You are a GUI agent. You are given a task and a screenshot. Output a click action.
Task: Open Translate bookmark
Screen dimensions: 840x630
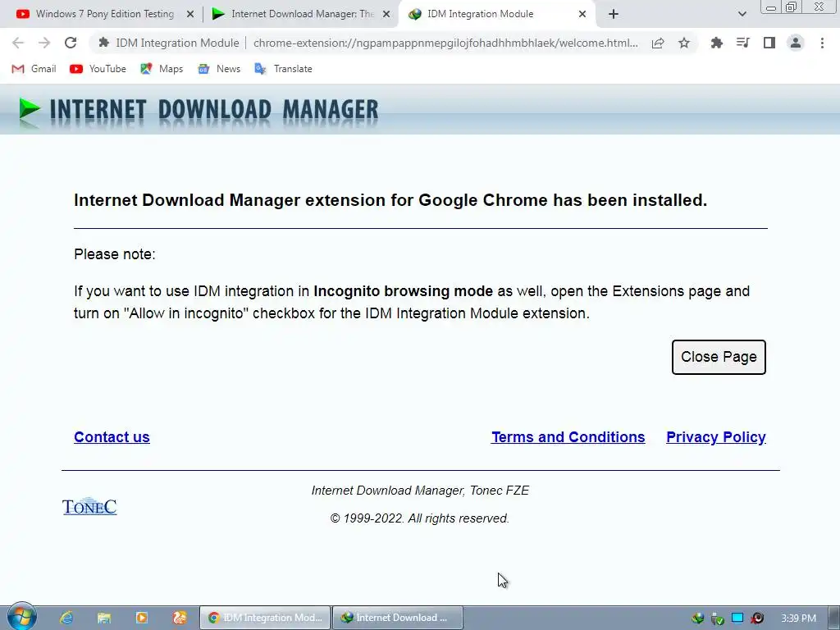pyautogui.click(x=283, y=69)
